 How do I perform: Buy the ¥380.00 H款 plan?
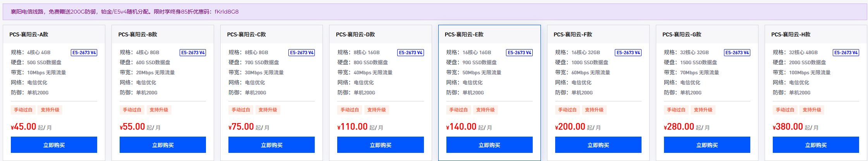816,145
